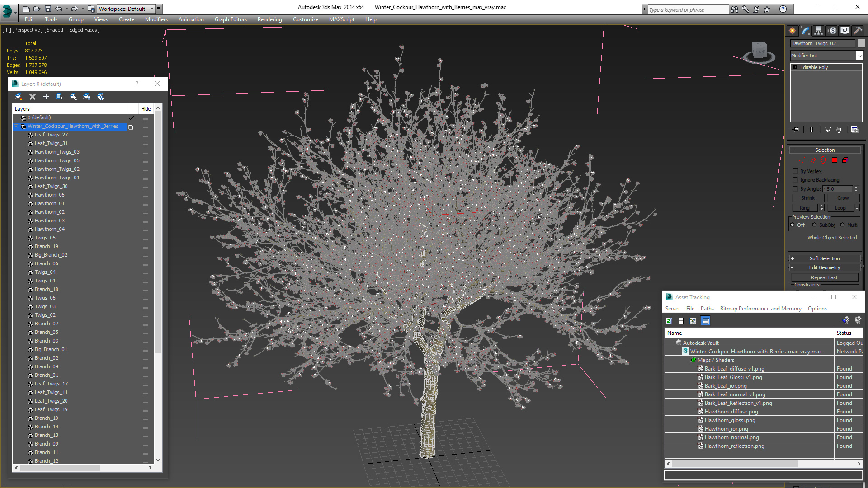Screen dimensions: 868x488
Task: Expand the Soft Selection rollout
Action: (x=825, y=258)
